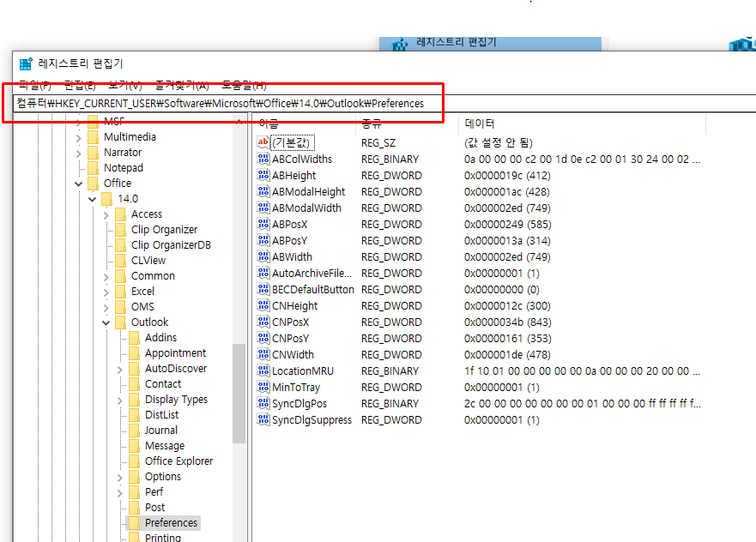Select the Clip Organizer key
This screenshot has width=756, height=542.
tap(165, 229)
